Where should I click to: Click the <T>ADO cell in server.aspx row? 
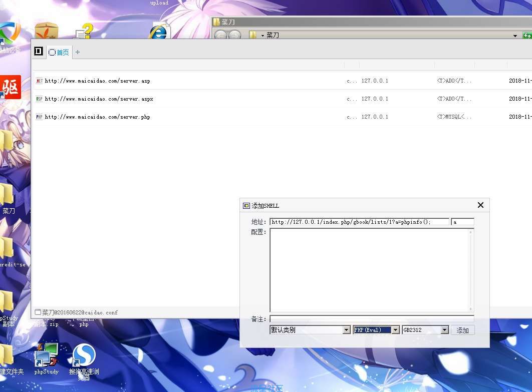click(454, 99)
